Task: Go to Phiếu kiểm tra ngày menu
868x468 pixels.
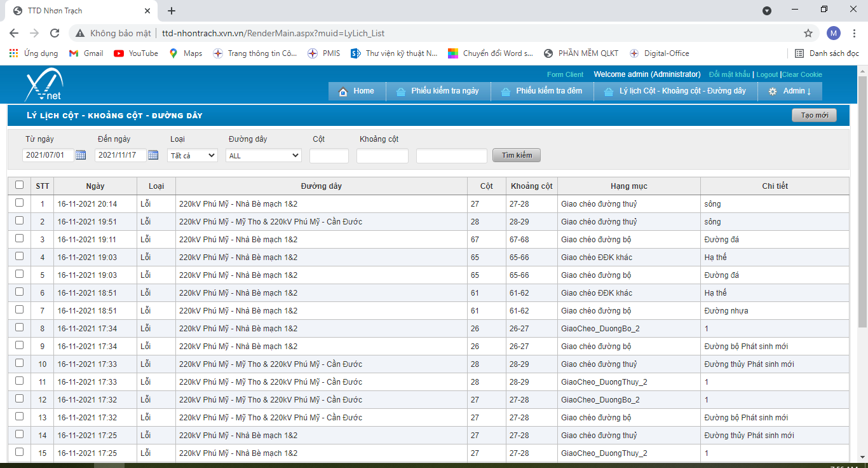Action: point(437,91)
